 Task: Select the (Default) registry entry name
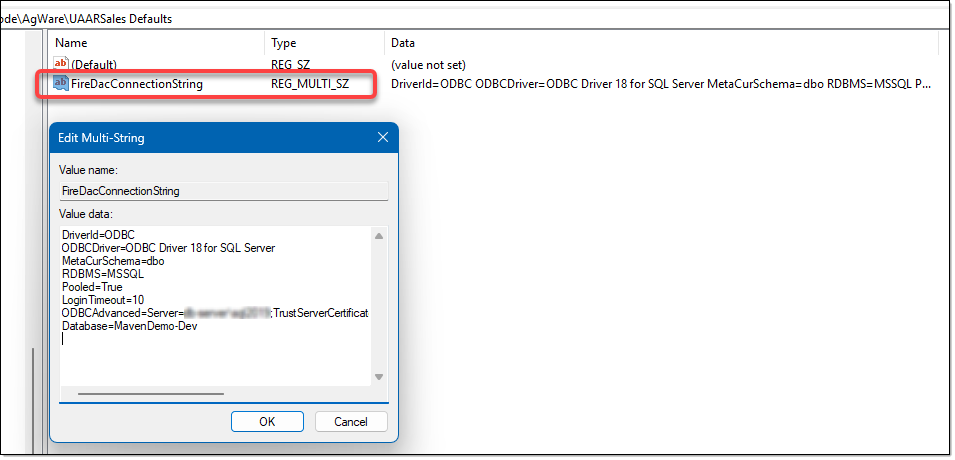tap(93, 64)
